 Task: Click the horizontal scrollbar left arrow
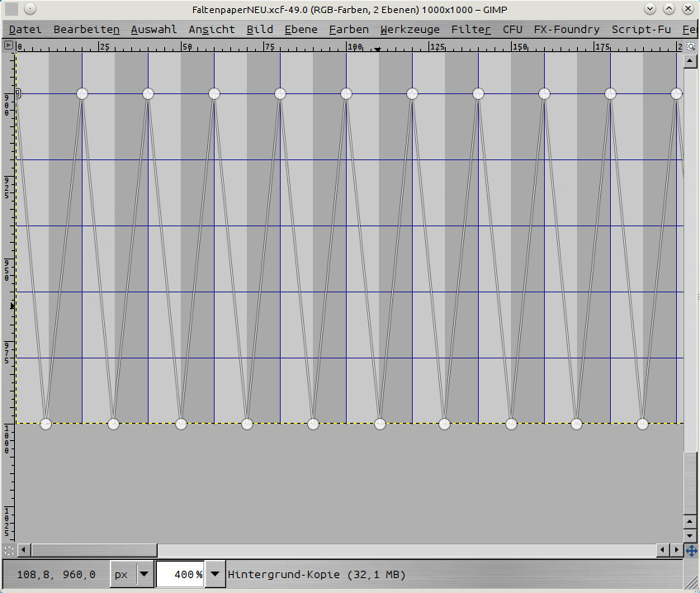[x=24, y=550]
